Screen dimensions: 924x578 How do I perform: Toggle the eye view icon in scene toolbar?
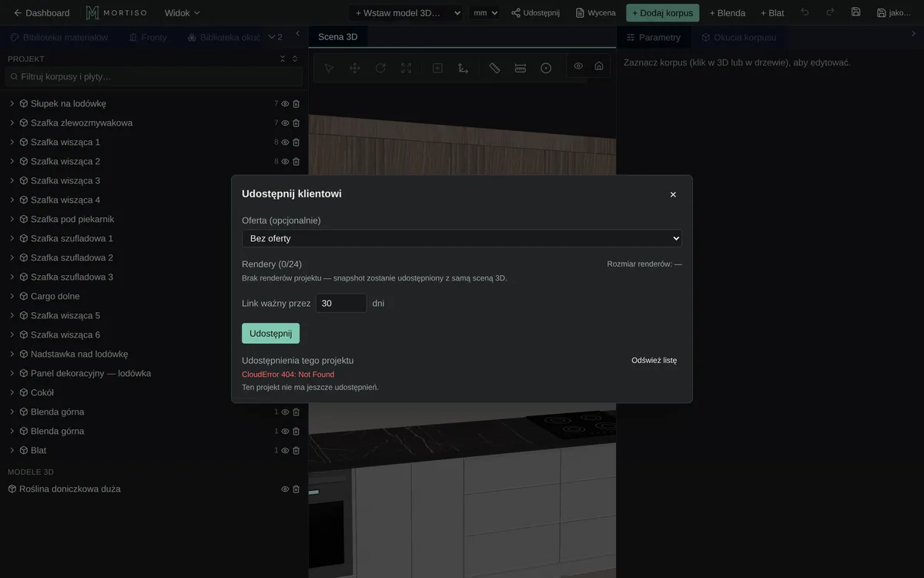coord(578,66)
